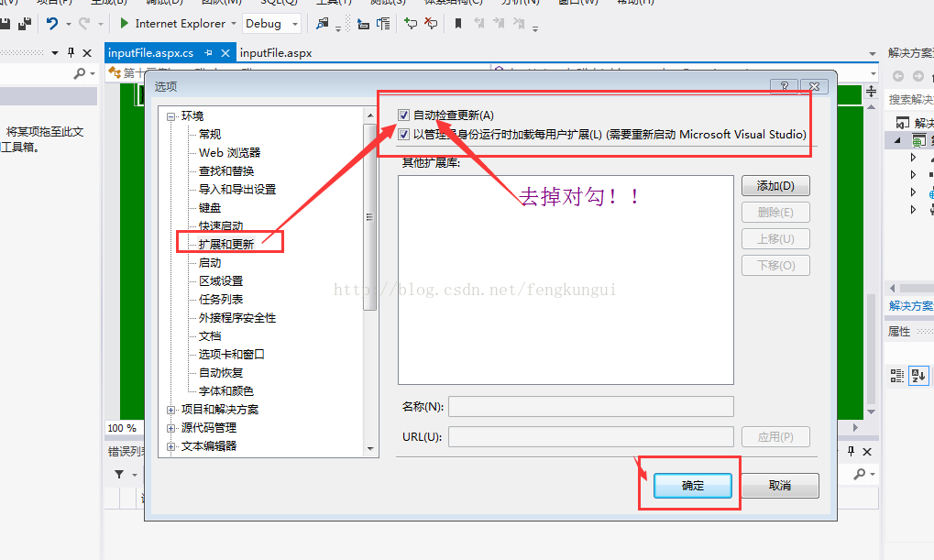Collapse the 环境 tree node
934x560 pixels.
[171, 116]
